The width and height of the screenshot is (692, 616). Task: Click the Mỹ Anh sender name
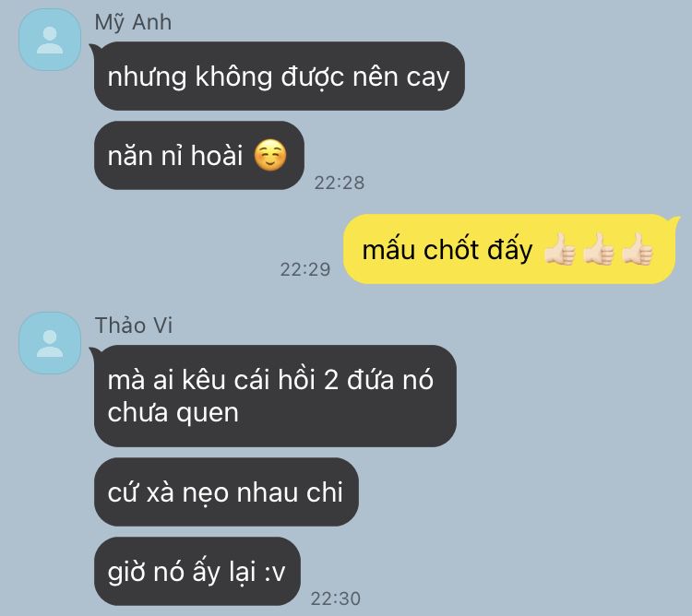click(133, 22)
